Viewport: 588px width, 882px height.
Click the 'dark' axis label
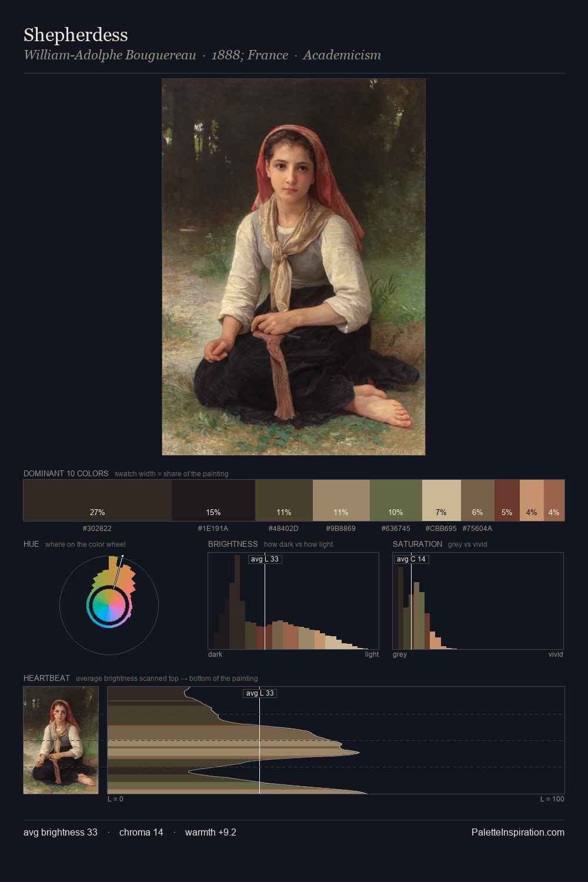pos(215,654)
